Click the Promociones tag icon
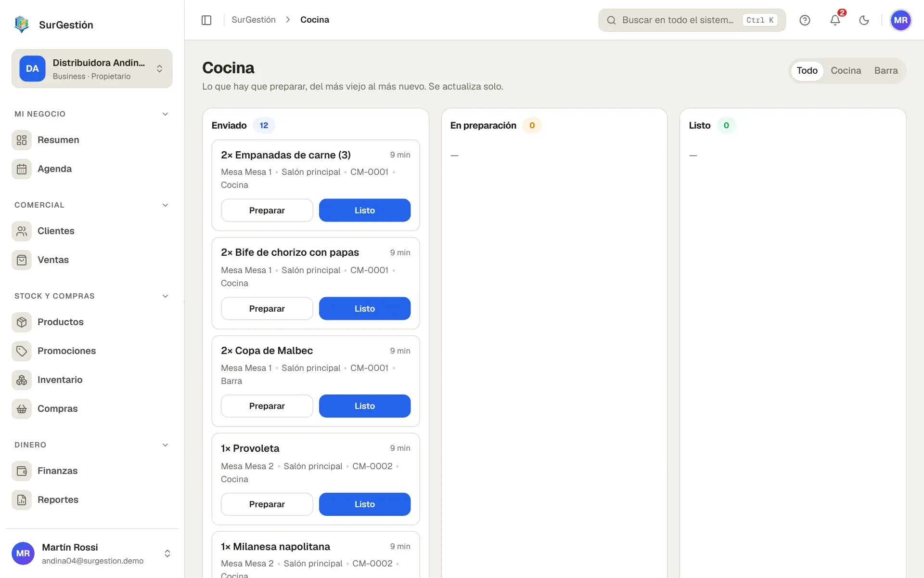The height and width of the screenshot is (578, 924). [22, 351]
